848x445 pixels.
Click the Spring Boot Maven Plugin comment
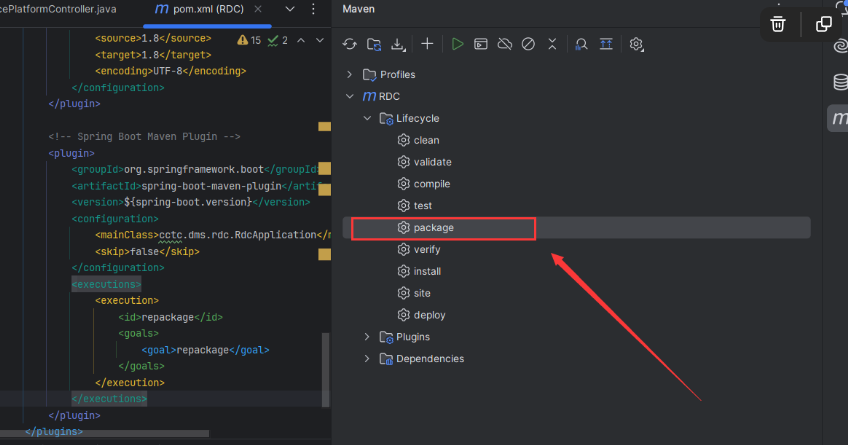point(144,136)
